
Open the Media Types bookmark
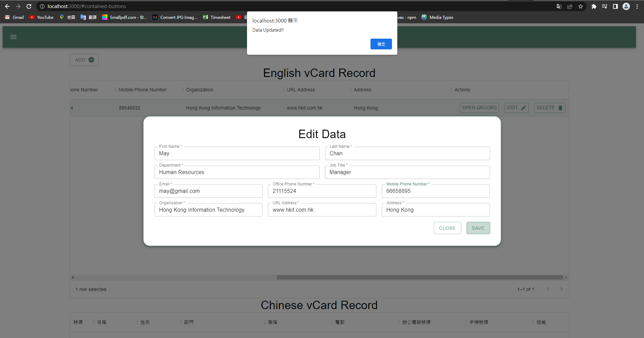pyautogui.click(x=438, y=17)
